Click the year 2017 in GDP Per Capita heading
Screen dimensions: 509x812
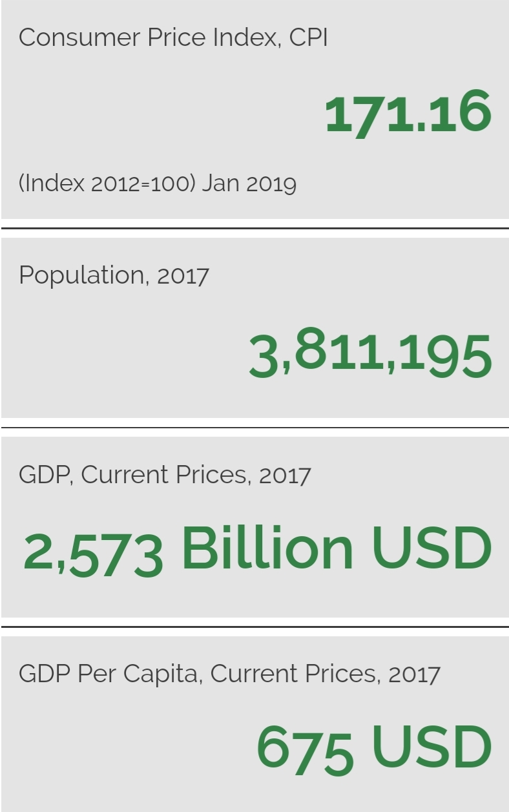point(414,674)
